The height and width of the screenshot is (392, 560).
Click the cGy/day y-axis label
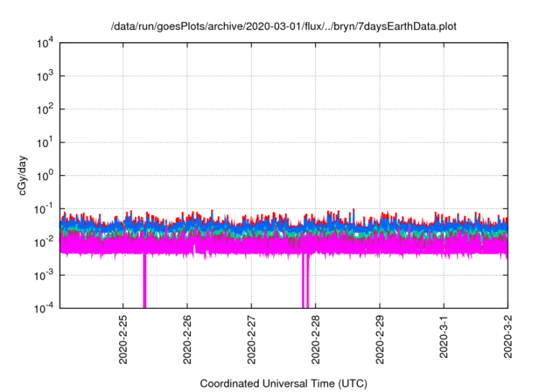(23, 175)
